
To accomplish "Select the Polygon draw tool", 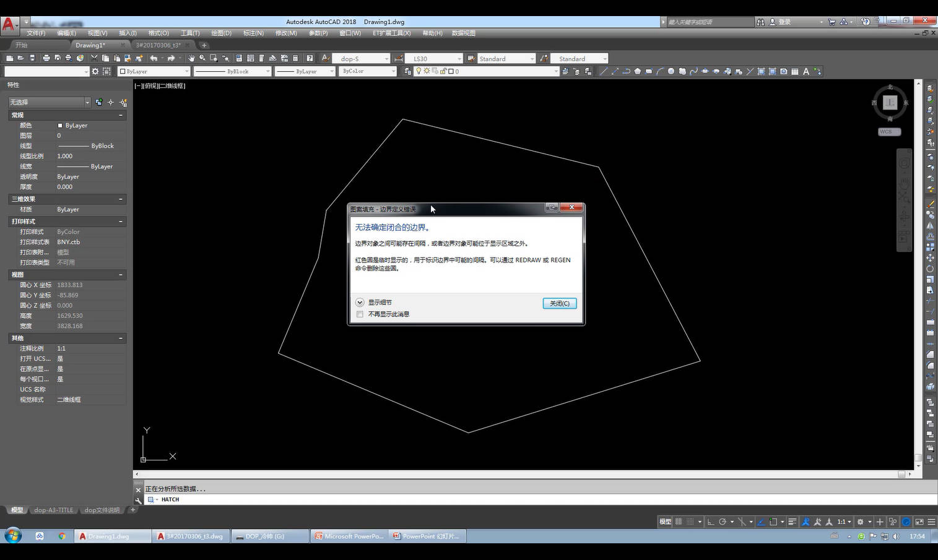I will (637, 71).
